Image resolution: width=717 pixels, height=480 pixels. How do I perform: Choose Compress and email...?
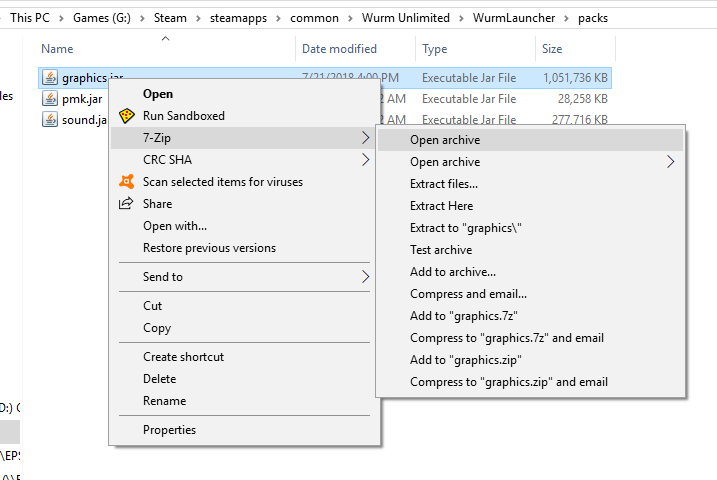click(x=530, y=293)
